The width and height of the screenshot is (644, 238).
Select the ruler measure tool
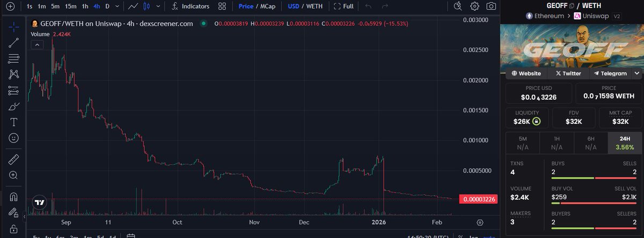[14, 159]
